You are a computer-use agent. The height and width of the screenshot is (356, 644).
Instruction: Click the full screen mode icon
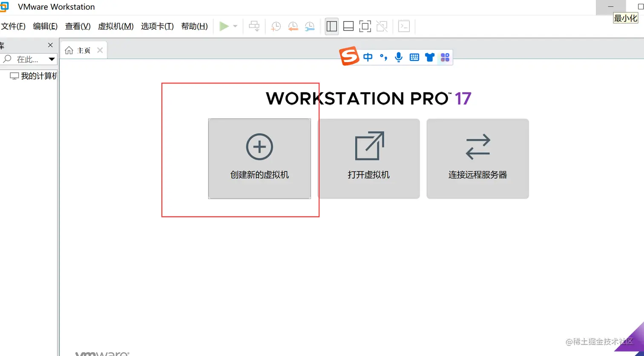tap(365, 26)
